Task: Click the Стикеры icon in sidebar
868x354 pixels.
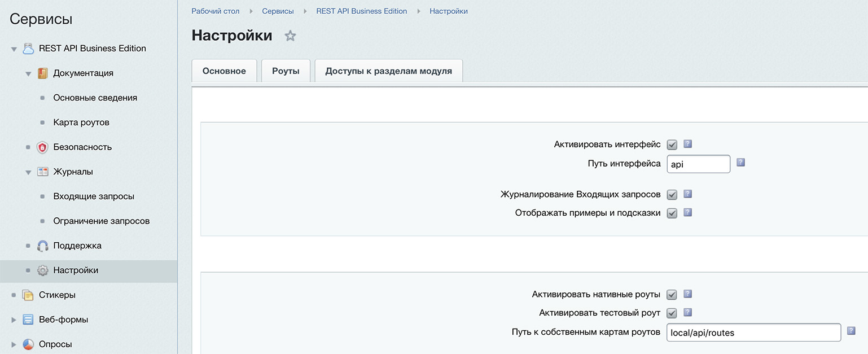Action: tap(28, 295)
